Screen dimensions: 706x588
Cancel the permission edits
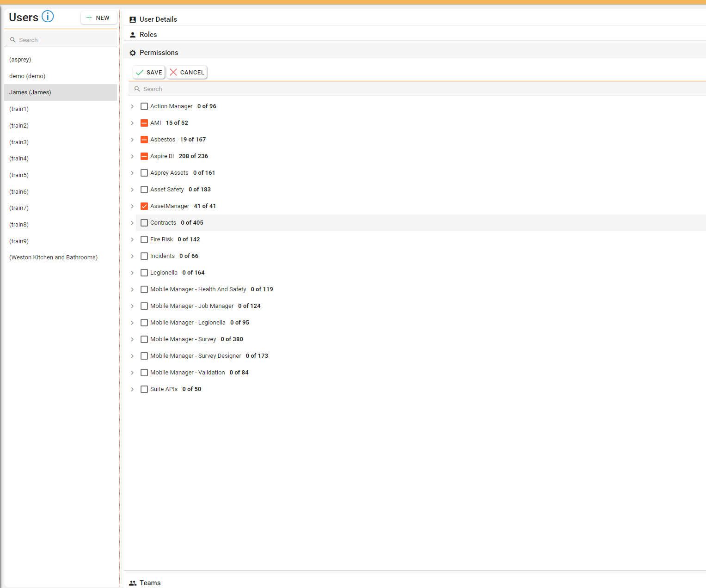pos(187,72)
